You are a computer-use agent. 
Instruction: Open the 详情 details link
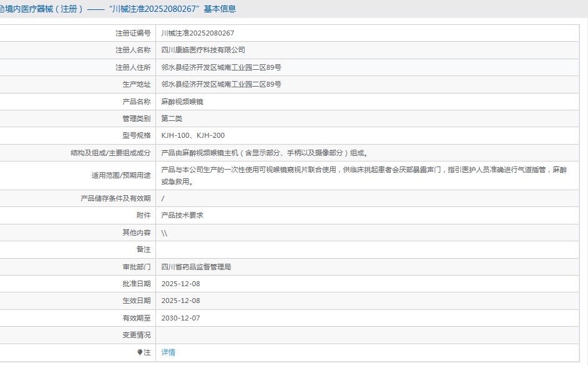tap(168, 352)
